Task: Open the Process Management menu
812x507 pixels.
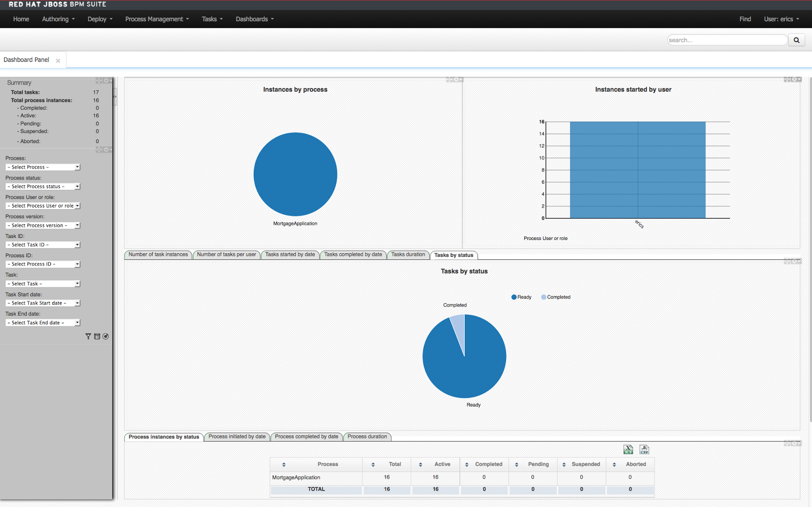Action: tap(157, 19)
